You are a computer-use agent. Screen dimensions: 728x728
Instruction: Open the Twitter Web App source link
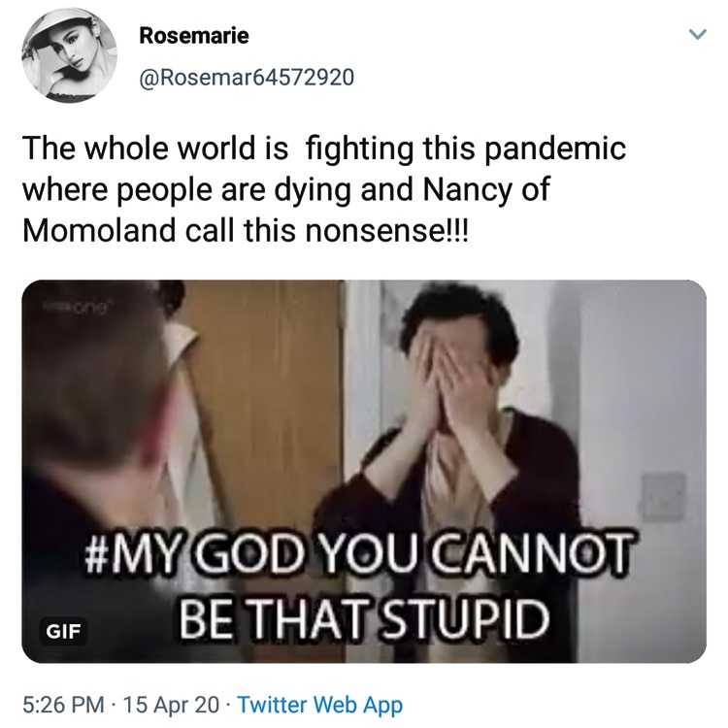[x=320, y=705]
